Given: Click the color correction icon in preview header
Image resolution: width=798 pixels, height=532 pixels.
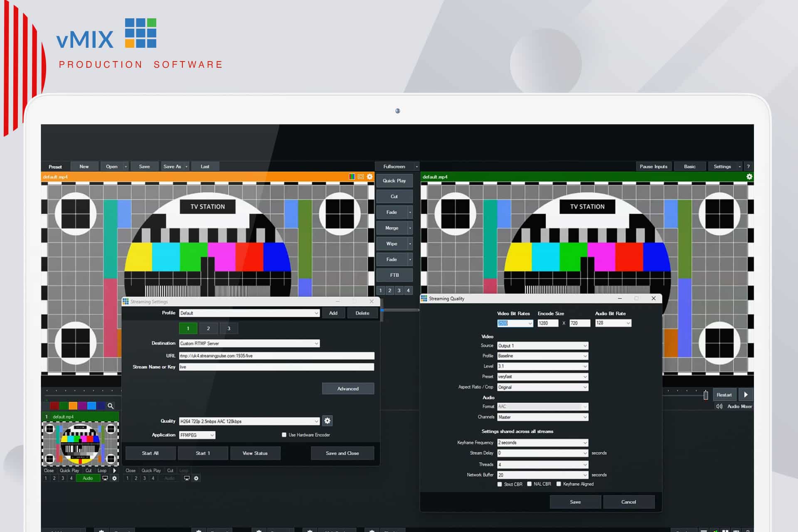Looking at the screenshot, I should pyautogui.click(x=352, y=177).
